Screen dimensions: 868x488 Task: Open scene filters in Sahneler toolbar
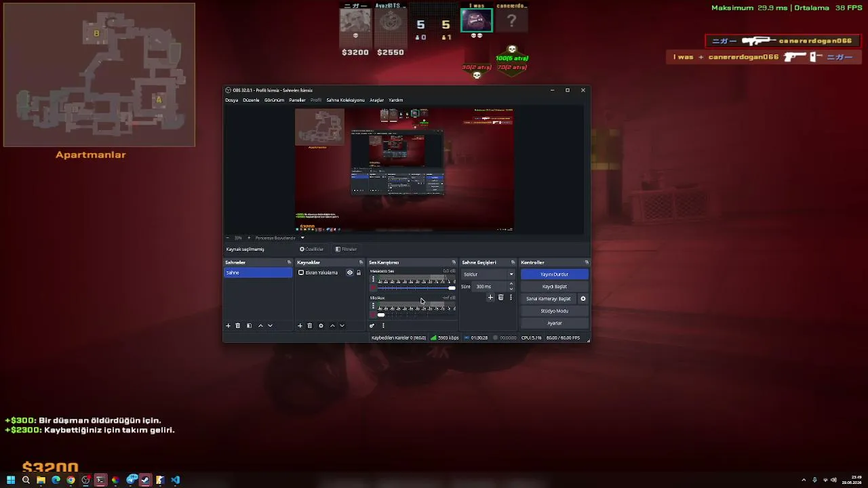(249, 326)
